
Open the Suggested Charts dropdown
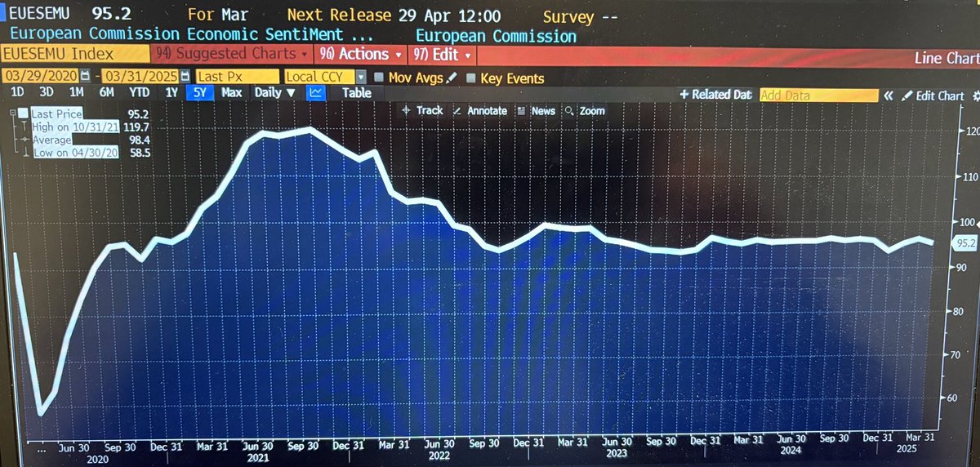233,55
